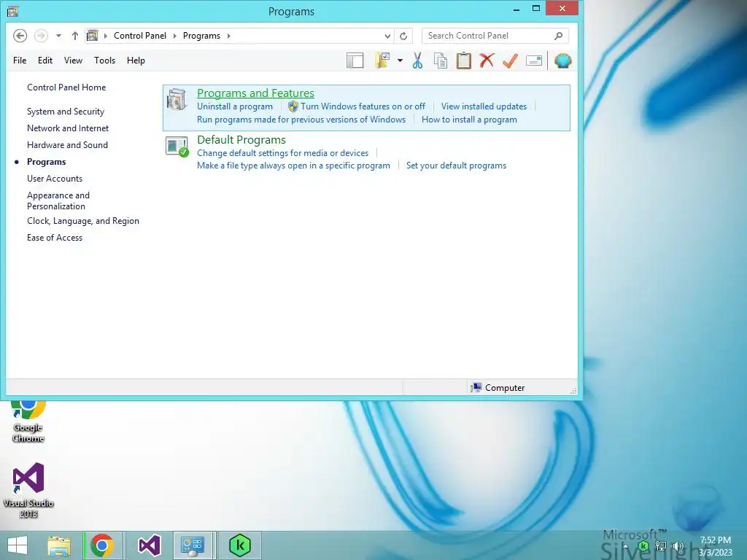The height and width of the screenshot is (560, 747).
Task: Select the Visual Studio 2013 desktop shortcut
Action: (28, 491)
